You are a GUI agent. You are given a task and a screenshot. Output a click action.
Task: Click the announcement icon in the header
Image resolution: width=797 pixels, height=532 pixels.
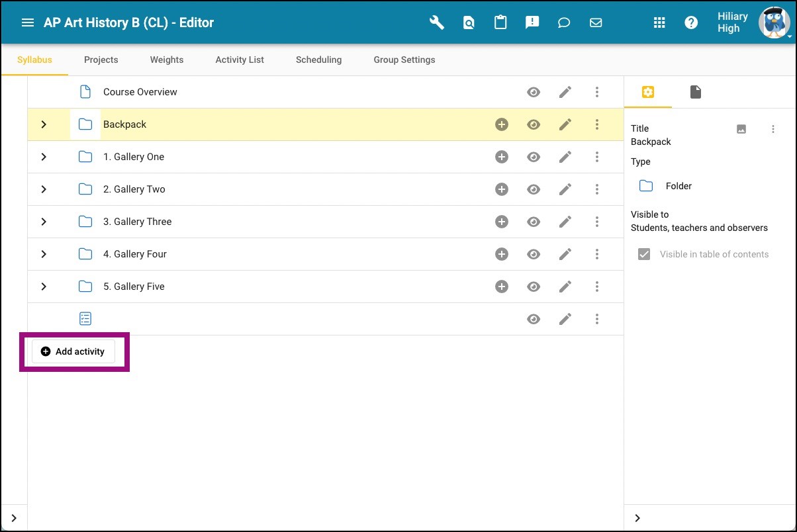click(x=532, y=22)
